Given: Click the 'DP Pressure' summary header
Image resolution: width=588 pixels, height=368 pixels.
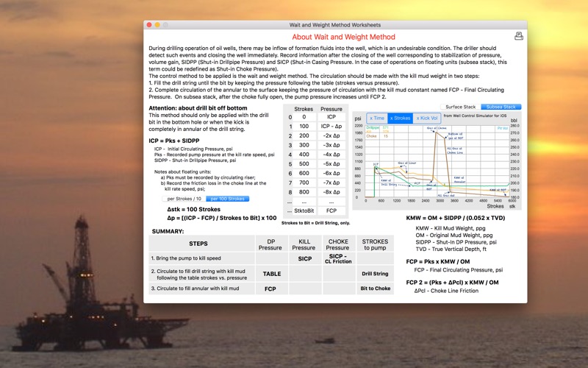Looking at the screenshot, I should click(x=271, y=244).
